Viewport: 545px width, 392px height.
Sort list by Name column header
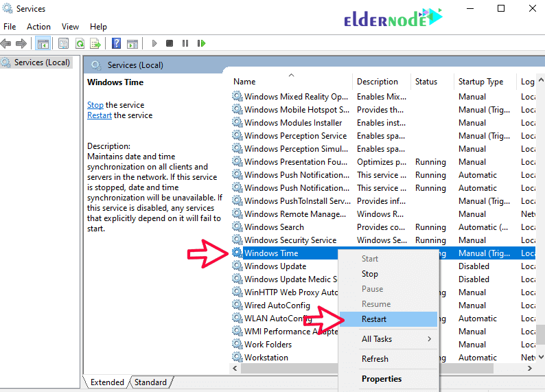click(x=244, y=82)
